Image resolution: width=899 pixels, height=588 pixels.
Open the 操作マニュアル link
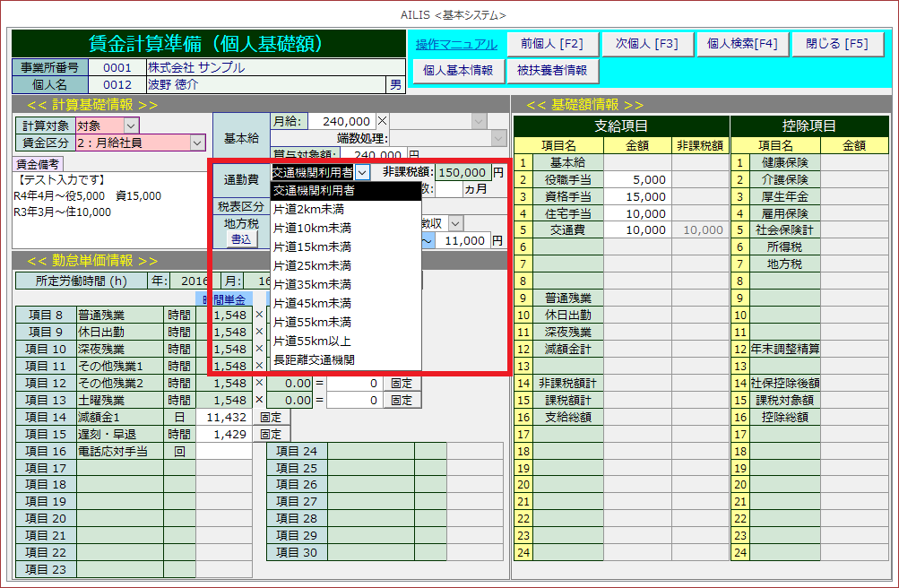456,45
